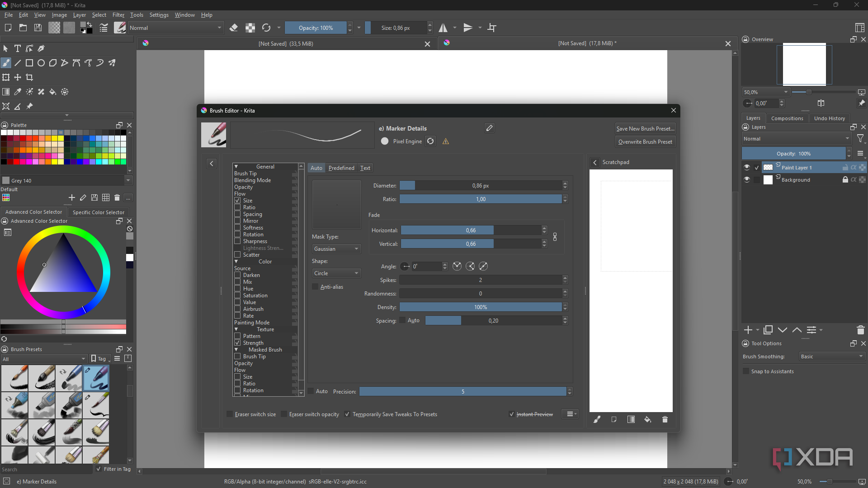The image size is (868, 488).
Task: Click Overwrite Brush Preset button
Action: pos(646,141)
